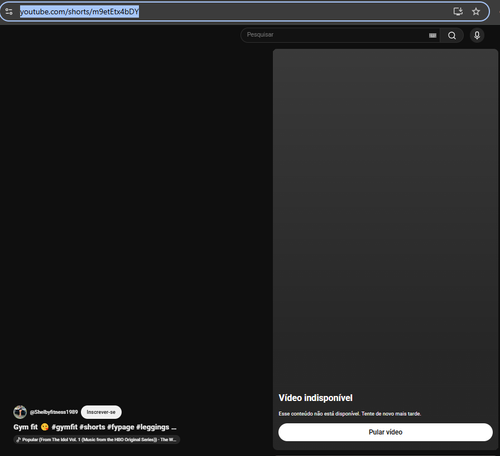The image size is (500, 456).
Task: Click the 'Esse conteúdo não está disponível' message
Action: click(350, 414)
